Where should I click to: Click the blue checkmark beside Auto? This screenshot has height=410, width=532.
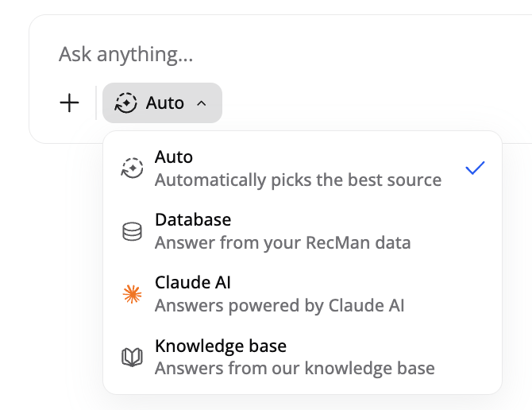tap(475, 168)
